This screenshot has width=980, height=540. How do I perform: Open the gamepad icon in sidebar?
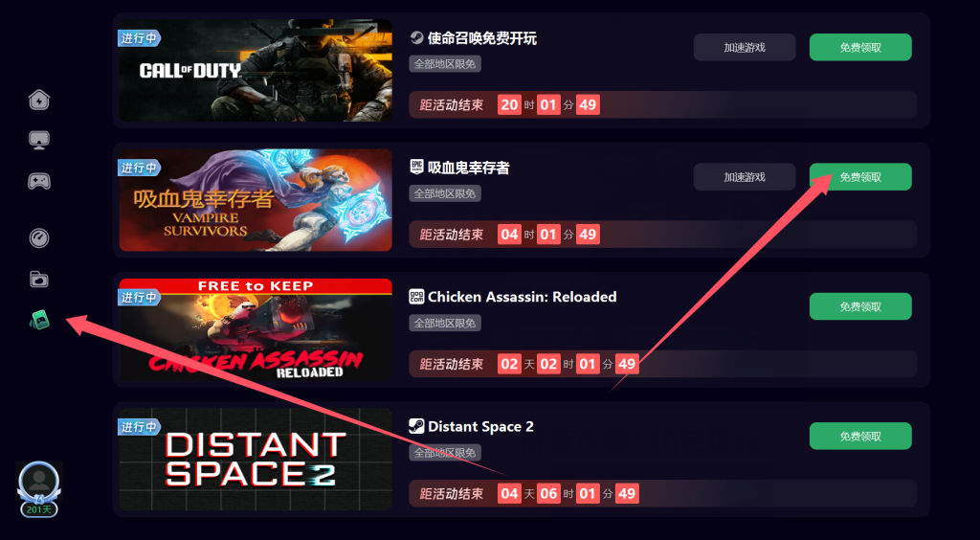(39, 181)
